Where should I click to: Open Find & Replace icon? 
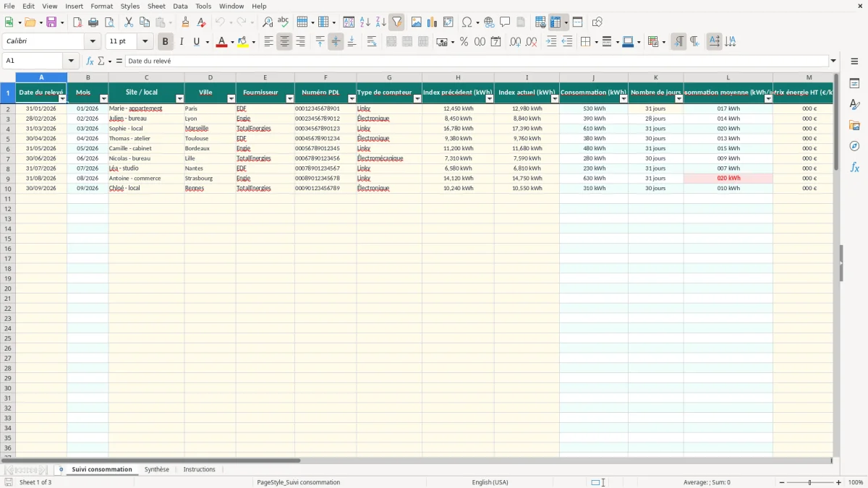pyautogui.click(x=268, y=22)
